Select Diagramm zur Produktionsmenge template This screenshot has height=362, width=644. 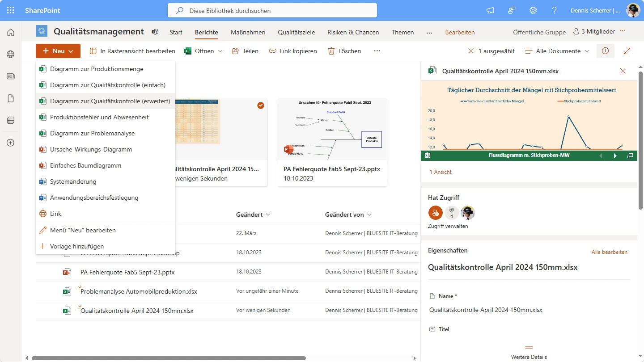coord(106,69)
